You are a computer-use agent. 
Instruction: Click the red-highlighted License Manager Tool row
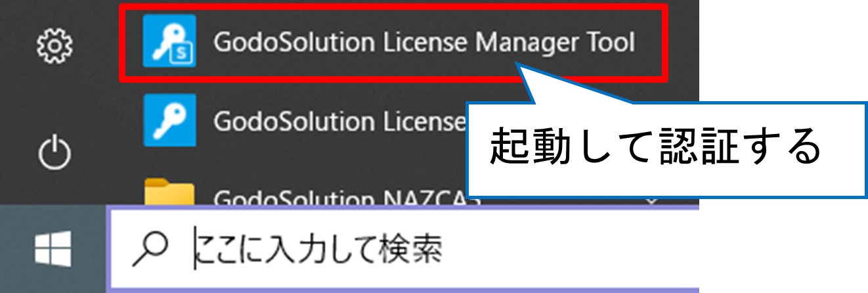394,42
